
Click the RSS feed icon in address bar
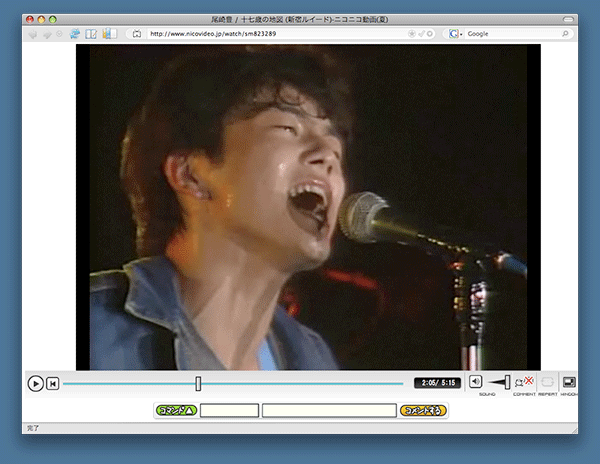coord(412,34)
